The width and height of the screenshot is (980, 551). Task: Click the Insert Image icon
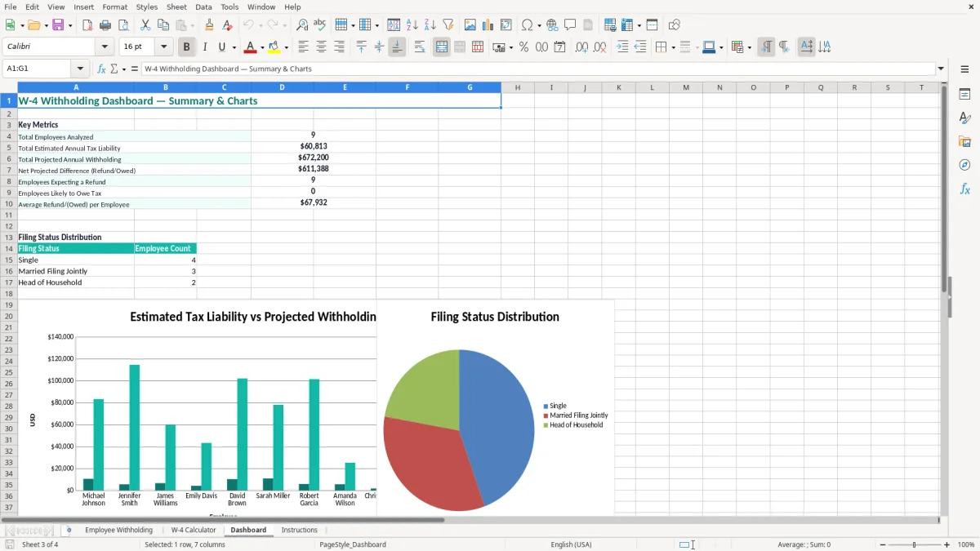(x=470, y=25)
